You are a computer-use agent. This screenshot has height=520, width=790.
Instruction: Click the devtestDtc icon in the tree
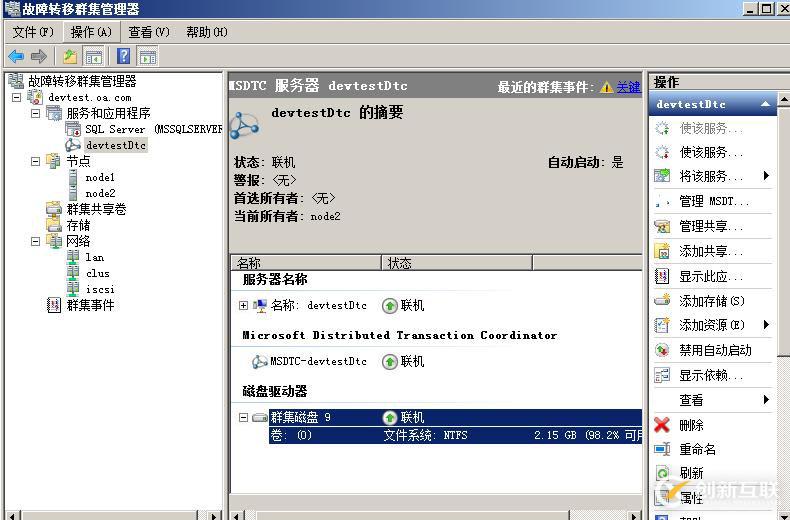click(x=73, y=145)
